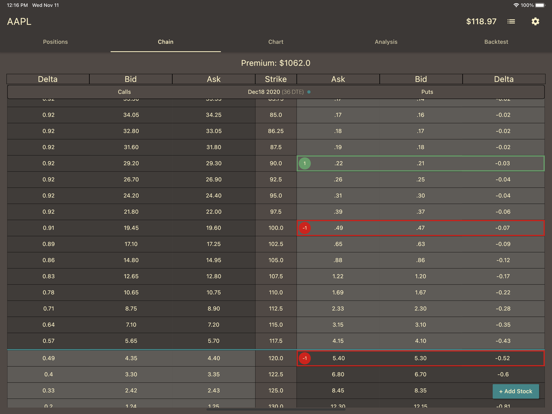This screenshot has height=414, width=552.
Task: Select call bid 34.05 at strike 85.0
Action: tap(131, 115)
